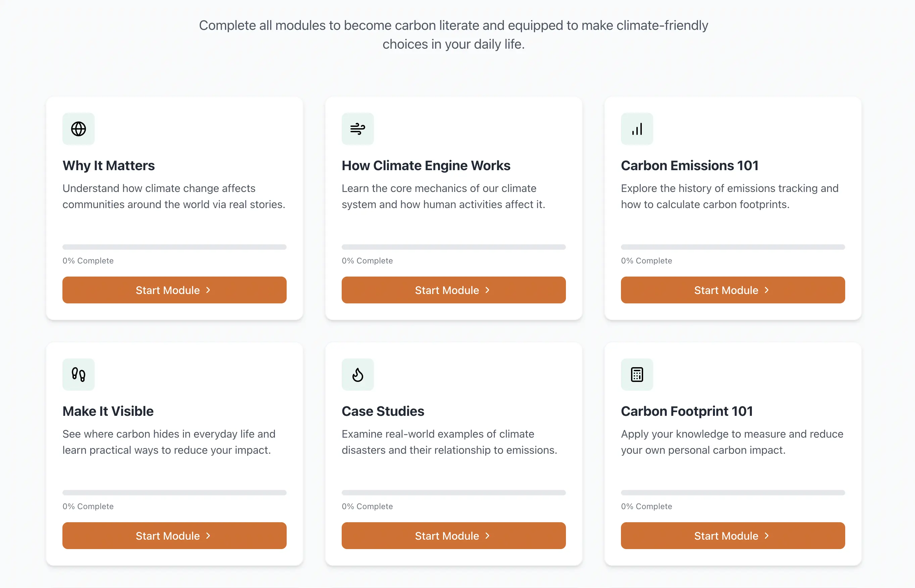Click the bar chart icon on Carbon Emissions 101
Screen dimensions: 915x588
tap(637, 129)
